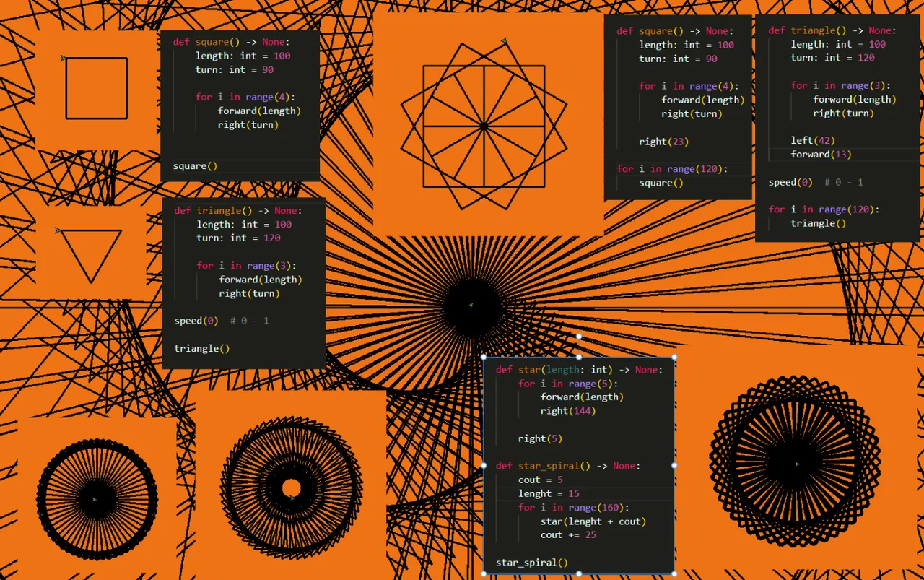Click the 'star(lenght + cout)' line

(593, 521)
